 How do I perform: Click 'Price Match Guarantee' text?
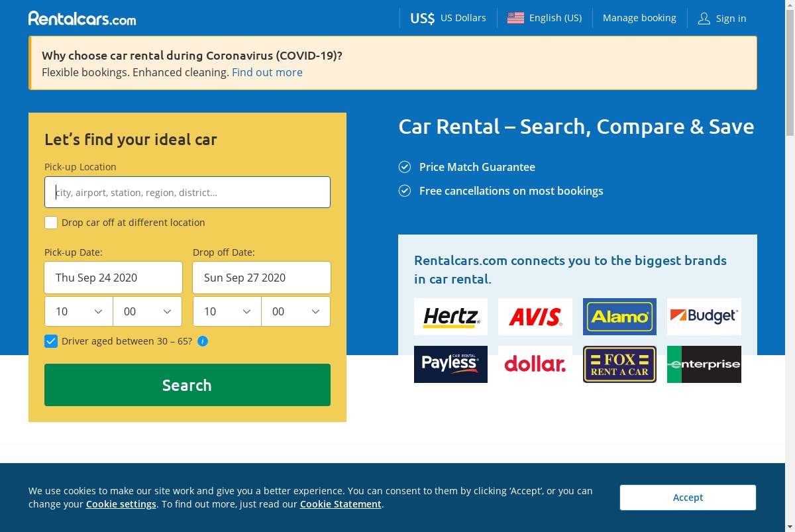coord(477,167)
